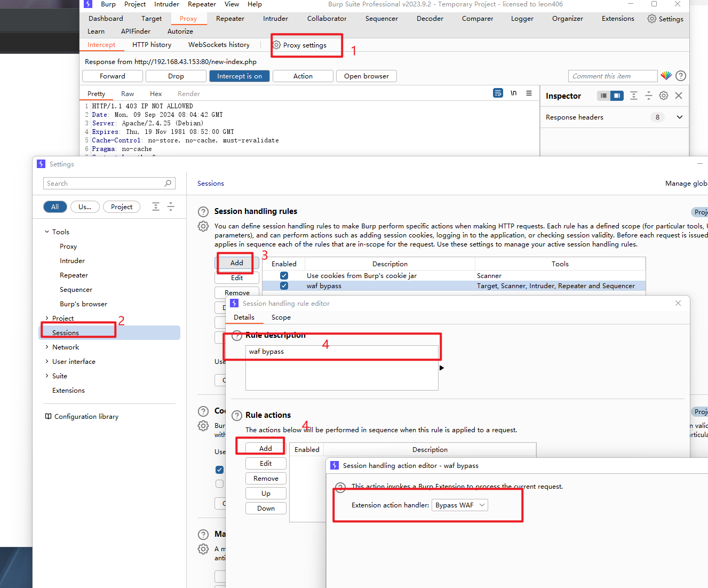Expand the Project tree node
The height and width of the screenshot is (588, 708).
[x=47, y=318]
